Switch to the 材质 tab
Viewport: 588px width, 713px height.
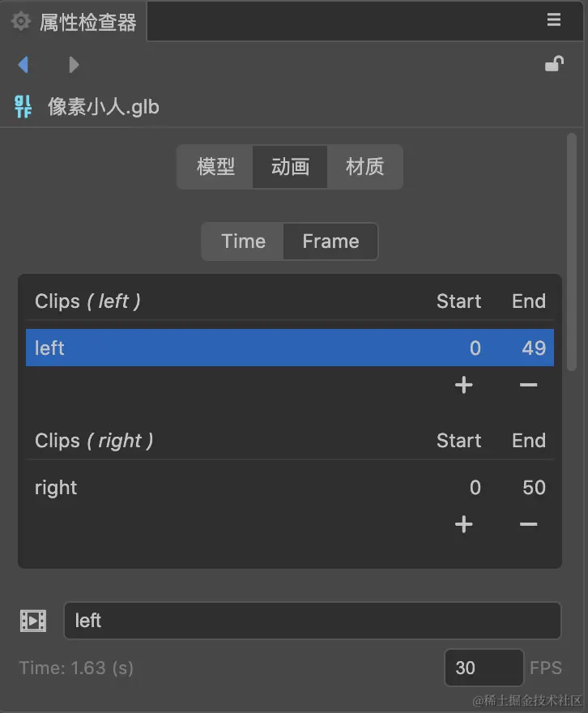(364, 167)
